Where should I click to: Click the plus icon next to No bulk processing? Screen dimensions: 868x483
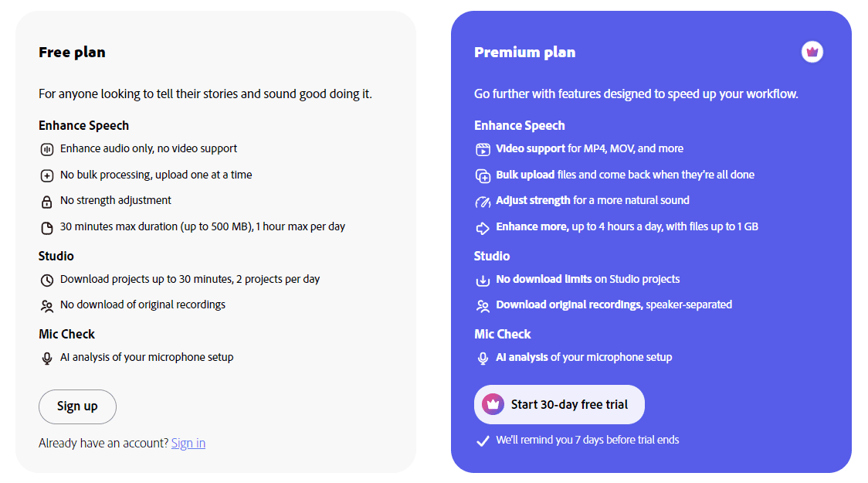tap(47, 175)
